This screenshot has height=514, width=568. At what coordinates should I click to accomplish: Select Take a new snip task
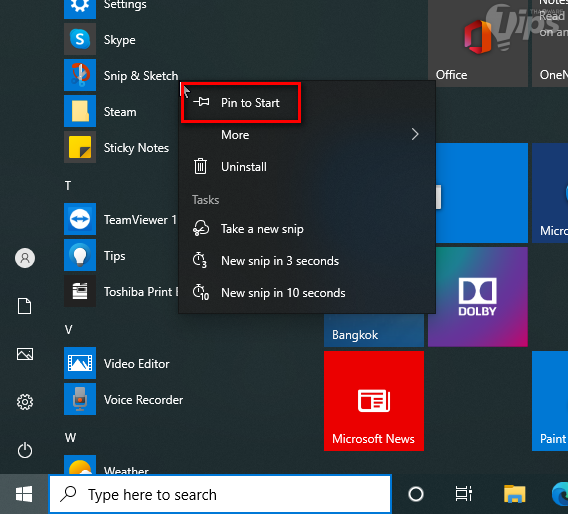point(307,229)
